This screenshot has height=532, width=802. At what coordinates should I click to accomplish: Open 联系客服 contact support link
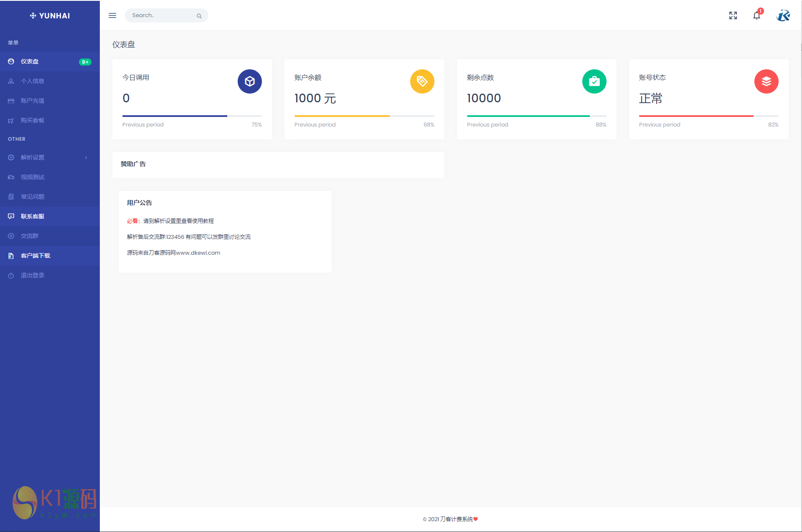33,216
